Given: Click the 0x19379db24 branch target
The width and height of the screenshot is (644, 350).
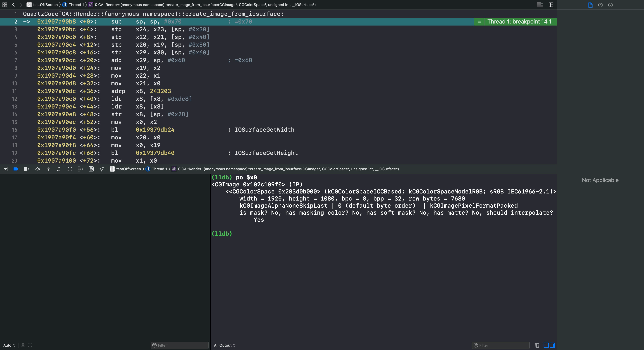Looking at the screenshot, I should tap(155, 130).
